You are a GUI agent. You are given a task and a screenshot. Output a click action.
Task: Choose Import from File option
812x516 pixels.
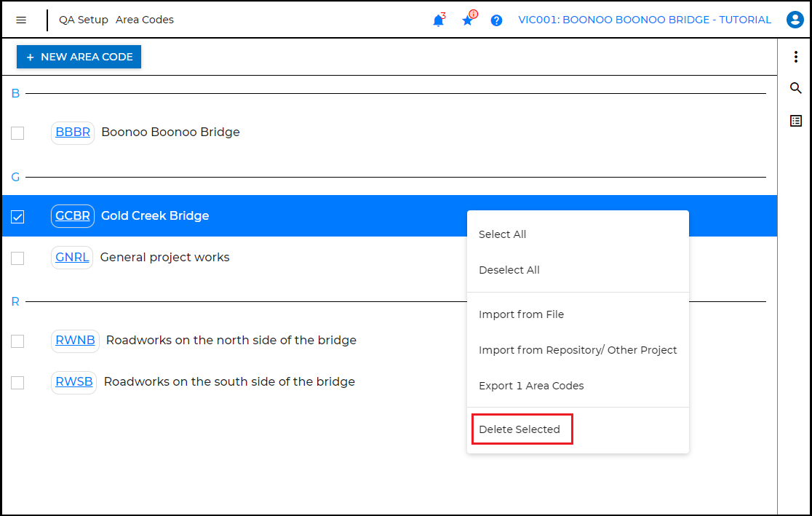521,314
